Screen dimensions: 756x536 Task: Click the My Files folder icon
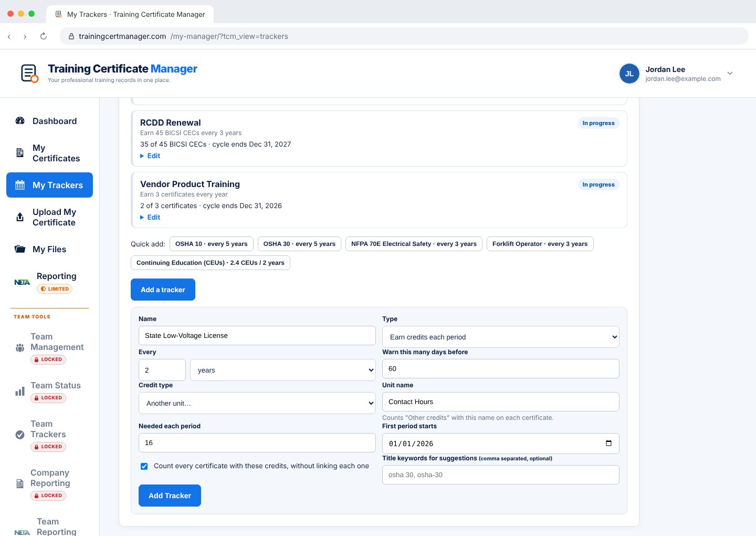[20, 249]
